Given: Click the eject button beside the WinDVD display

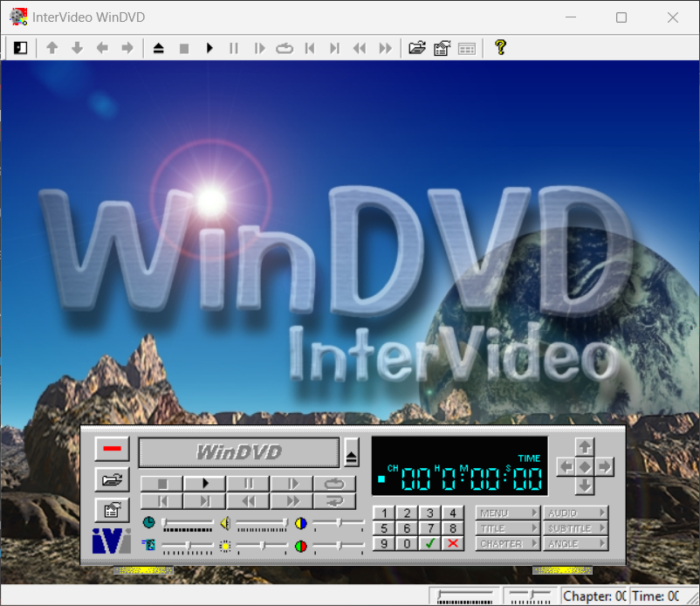Looking at the screenshot, I should point(352,453).
